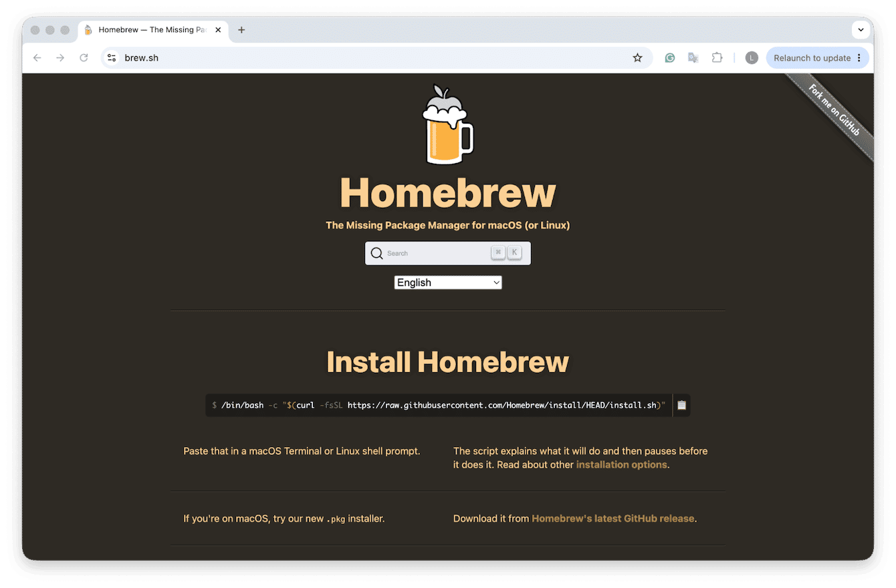Open Chrome menu three dots in Relaunch button

tap(859, 58)
